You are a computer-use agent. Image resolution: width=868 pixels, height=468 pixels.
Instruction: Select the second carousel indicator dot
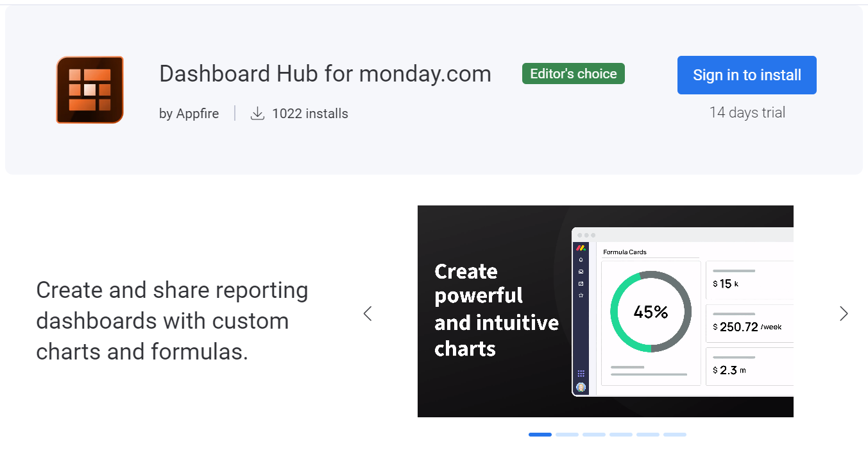567,435
